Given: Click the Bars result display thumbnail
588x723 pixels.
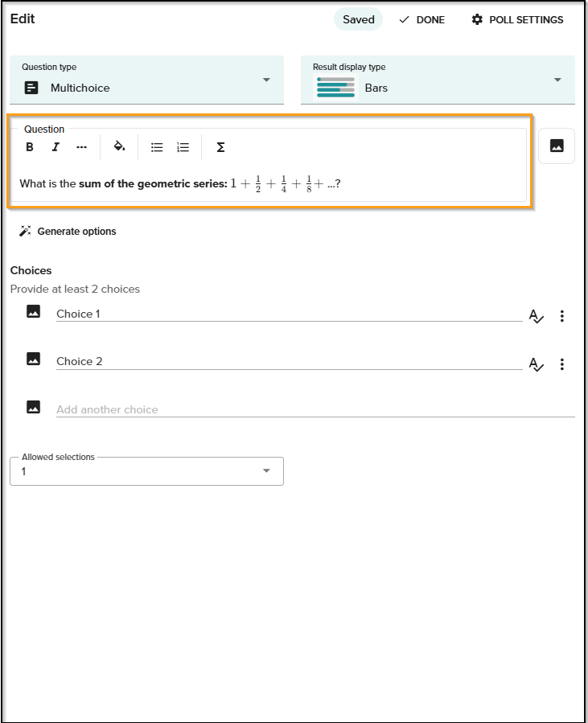Looking at the screenshot, I should (335, 88).
